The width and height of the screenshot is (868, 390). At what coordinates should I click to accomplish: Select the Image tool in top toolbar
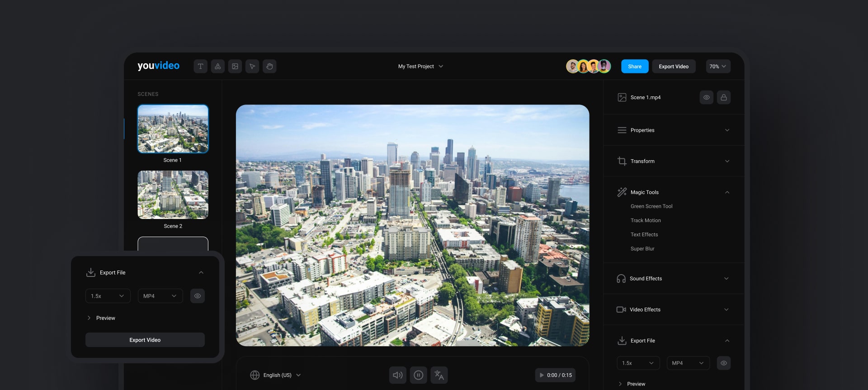(x=235, y=66)
